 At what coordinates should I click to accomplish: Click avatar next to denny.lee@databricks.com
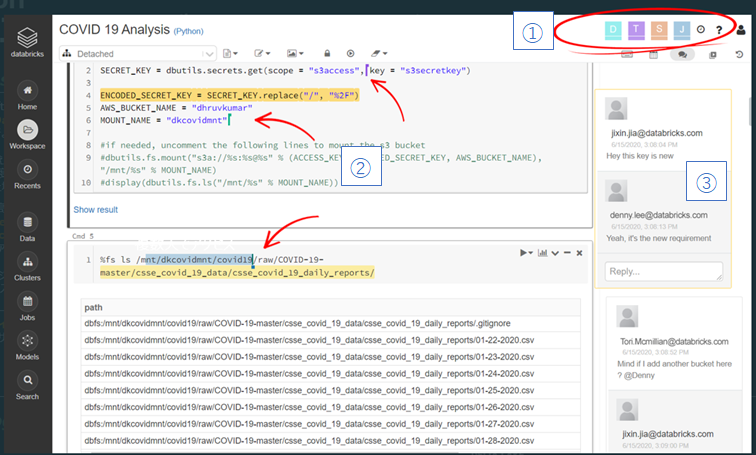point(616,191)
